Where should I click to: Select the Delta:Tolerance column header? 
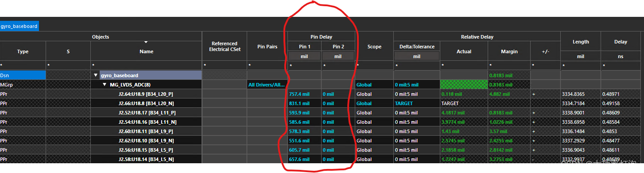click(x=417, y=47)
